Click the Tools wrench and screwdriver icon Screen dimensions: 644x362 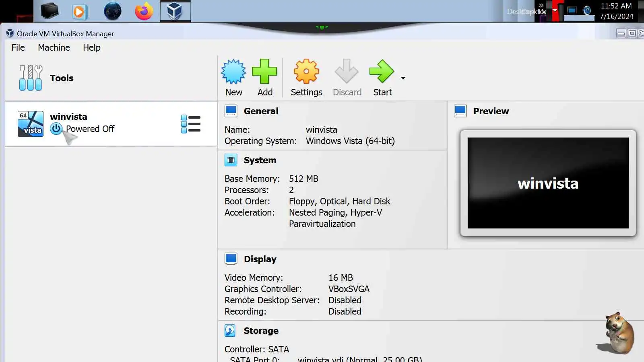31,78
